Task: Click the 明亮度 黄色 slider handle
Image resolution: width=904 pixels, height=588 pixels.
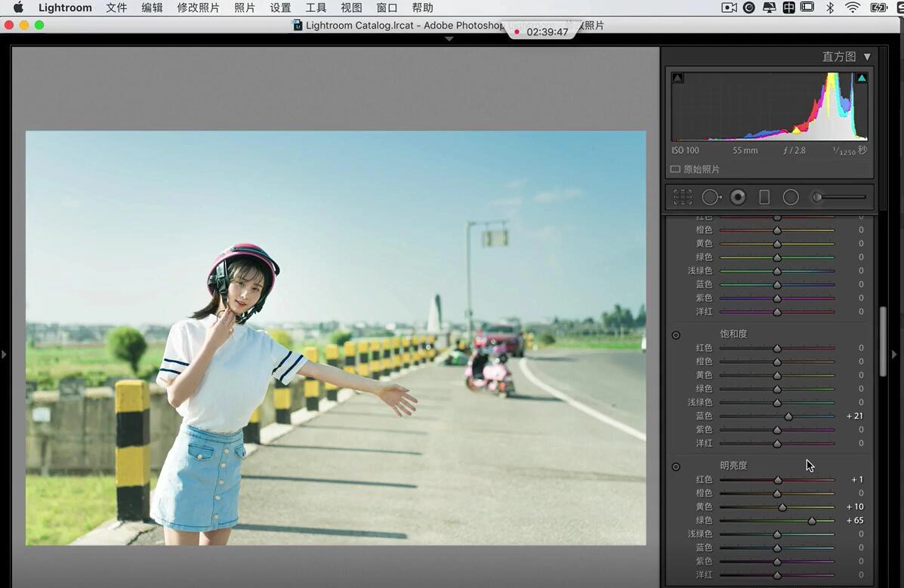Action: tap(782, 507)
